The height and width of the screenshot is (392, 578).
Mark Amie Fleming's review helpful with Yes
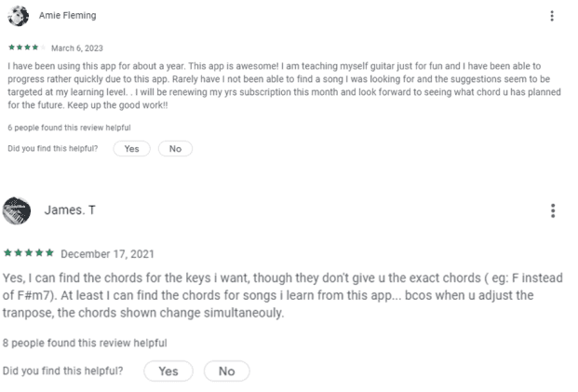pos(131,149)
